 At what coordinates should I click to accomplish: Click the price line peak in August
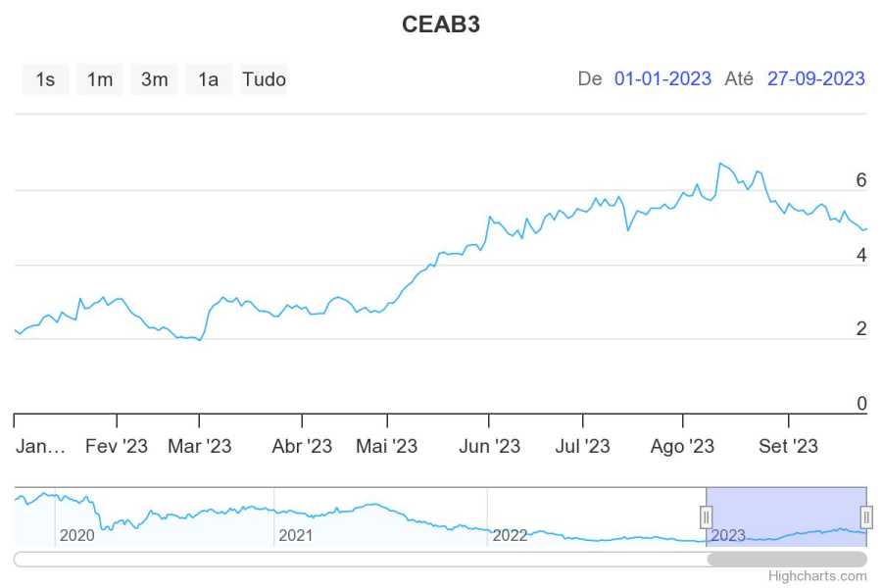pyautogui.click(x=720, y=164)
